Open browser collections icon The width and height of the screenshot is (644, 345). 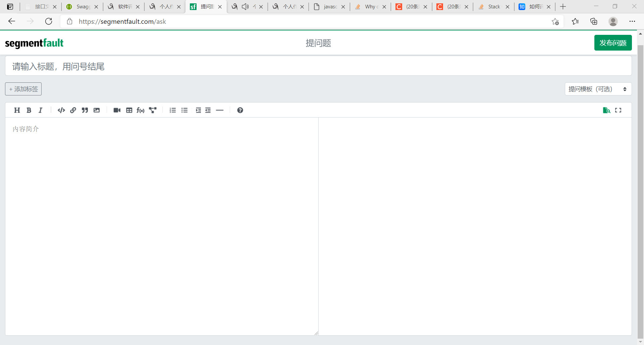(594, 21)
